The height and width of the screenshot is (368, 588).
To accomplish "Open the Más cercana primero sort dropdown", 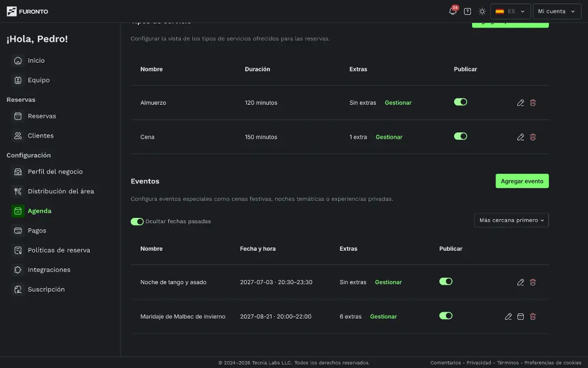I will (x=511, y=220).
